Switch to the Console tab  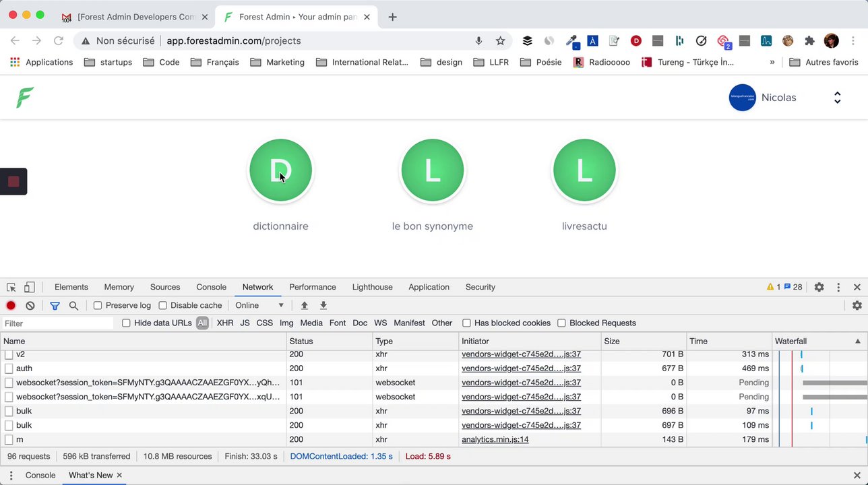click(211, 287)
